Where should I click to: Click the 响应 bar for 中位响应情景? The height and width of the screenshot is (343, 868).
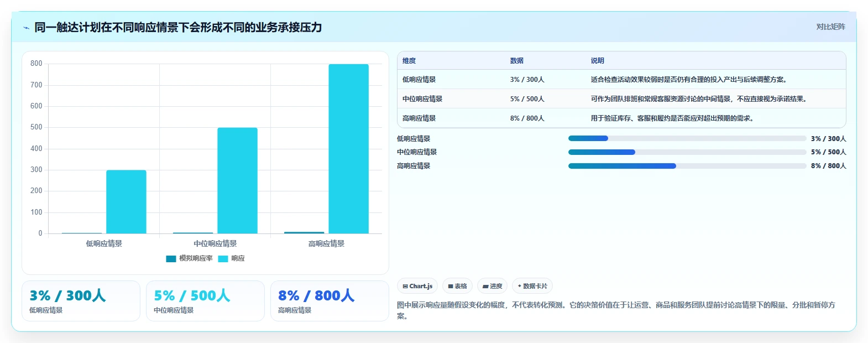237,180
